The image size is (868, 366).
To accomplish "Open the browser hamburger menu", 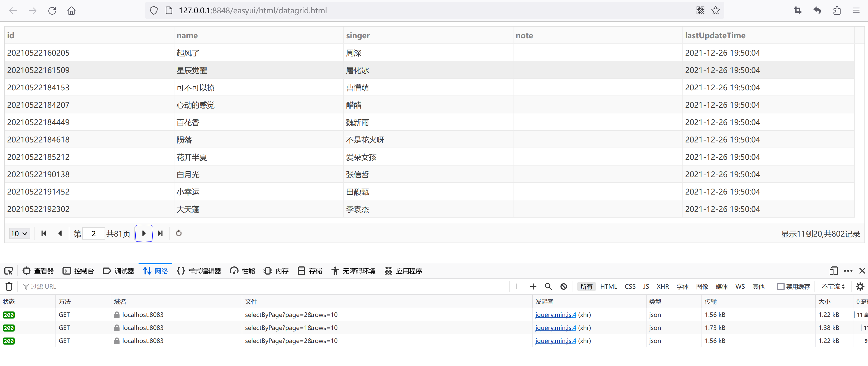I will pyautogui.click(x=856, y=11).
